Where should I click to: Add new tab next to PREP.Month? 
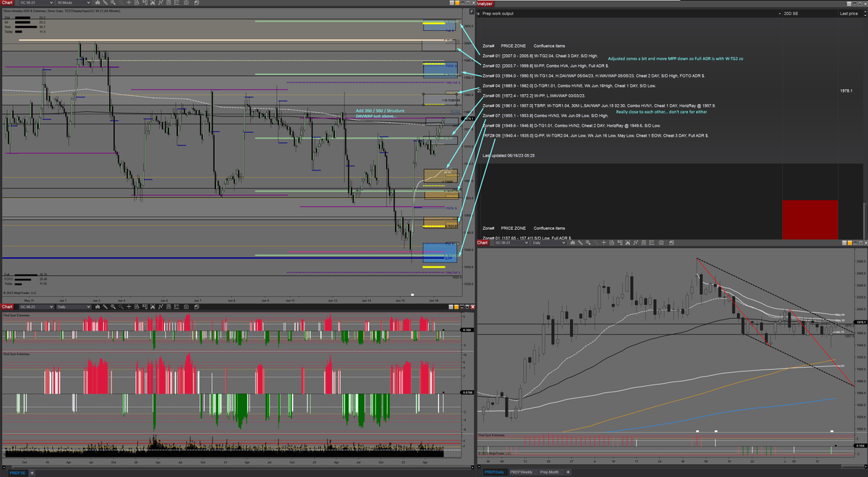point(568,472)
